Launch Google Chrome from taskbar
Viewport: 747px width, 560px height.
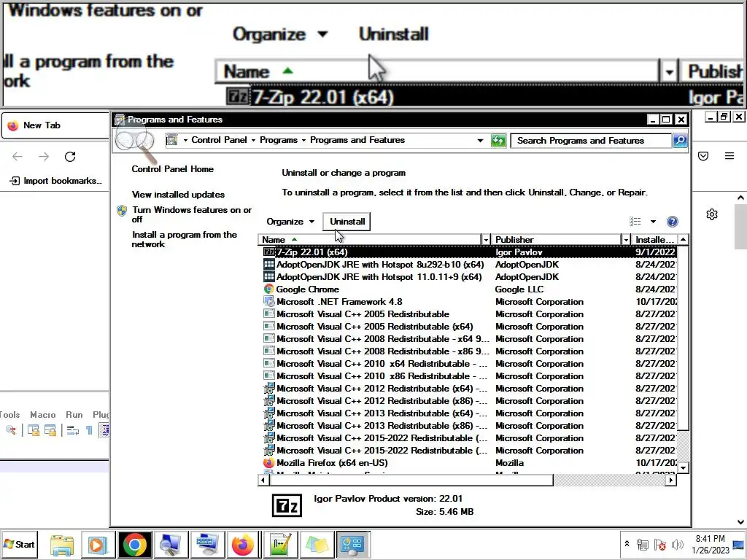[135, 545]
